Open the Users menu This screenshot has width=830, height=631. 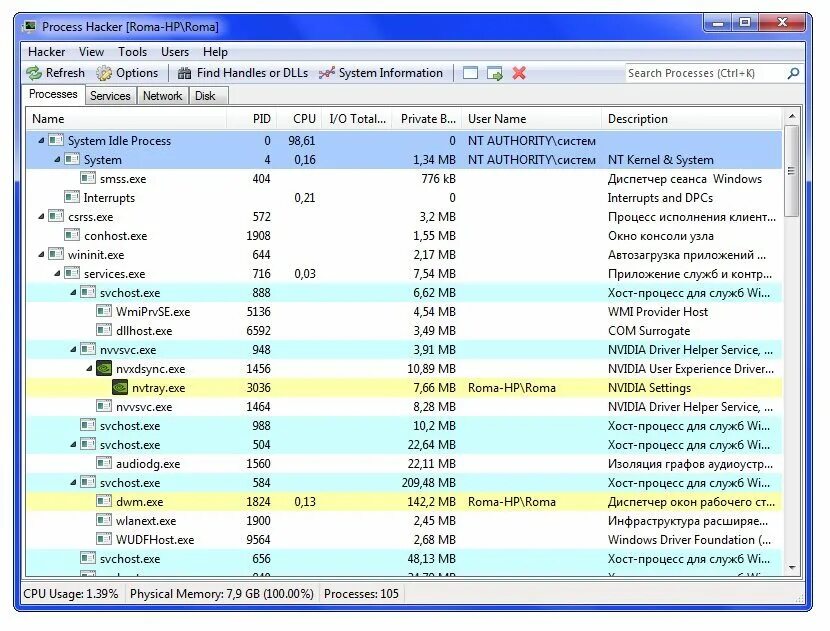click(x=175, y=52)
